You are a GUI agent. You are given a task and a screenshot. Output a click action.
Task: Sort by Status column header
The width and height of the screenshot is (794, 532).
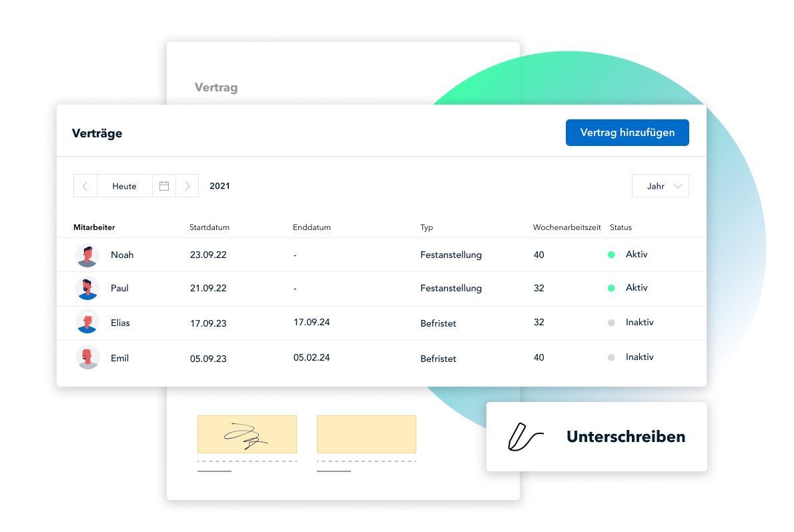(x=621, y=227)
